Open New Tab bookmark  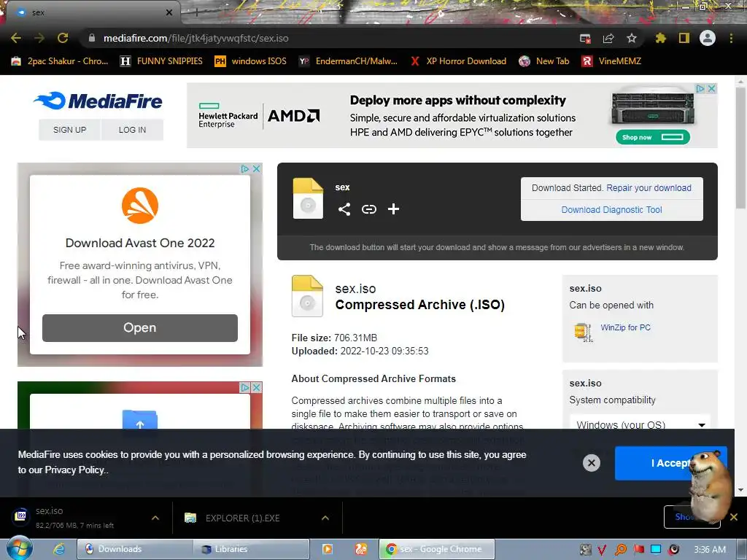544,61
